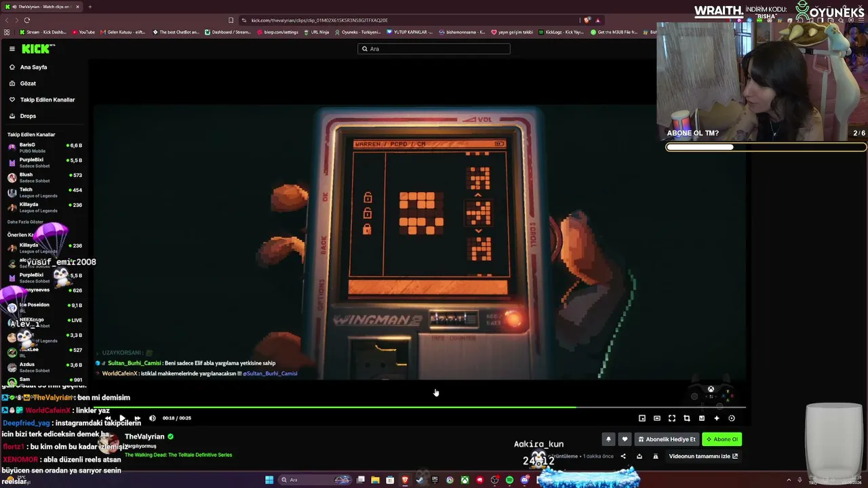
Task: Click the Ara search field on Kick
Action: click(434, 49)
